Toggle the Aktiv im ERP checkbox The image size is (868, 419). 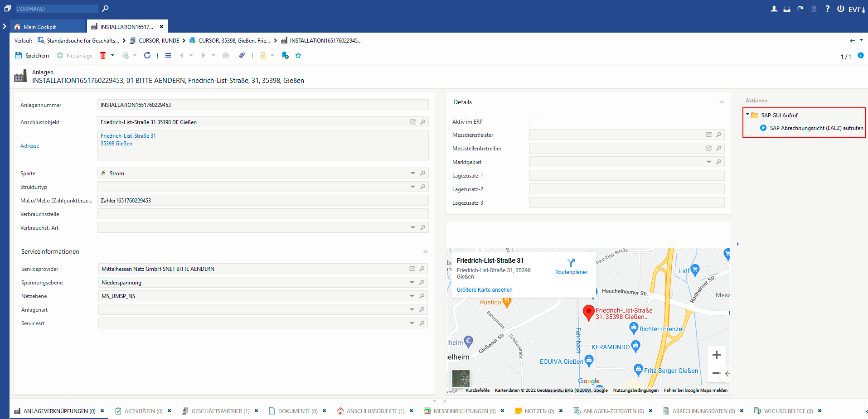pyautogui.click(x=534, y=121)
